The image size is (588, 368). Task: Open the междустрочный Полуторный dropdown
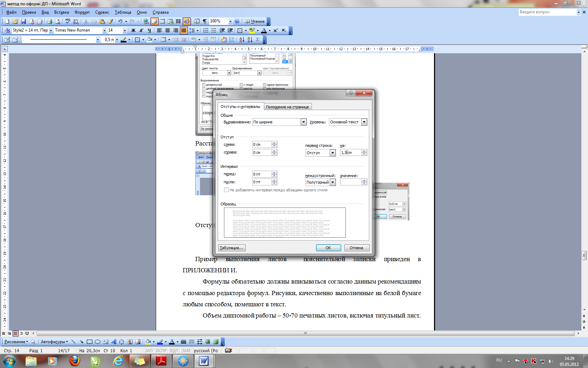pyautogui.click(x=332, y=182)
